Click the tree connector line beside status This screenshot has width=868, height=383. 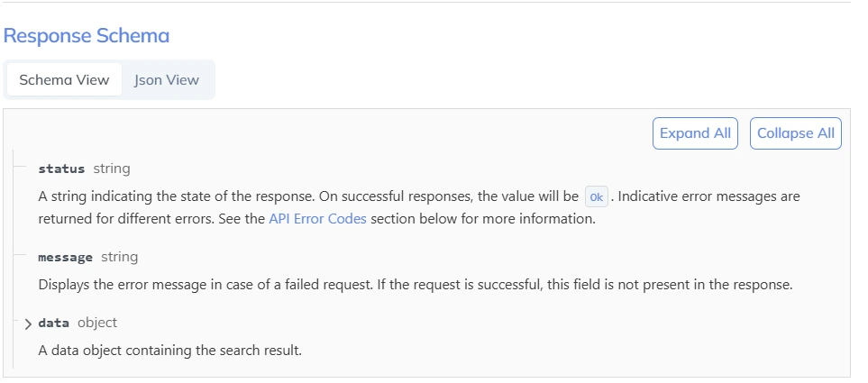coord(20,169)
